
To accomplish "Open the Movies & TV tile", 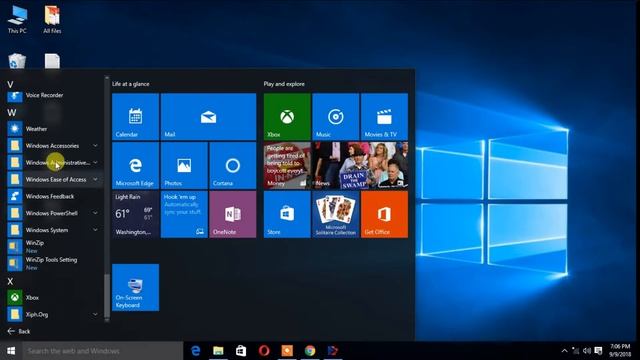I will pos(384,117).
